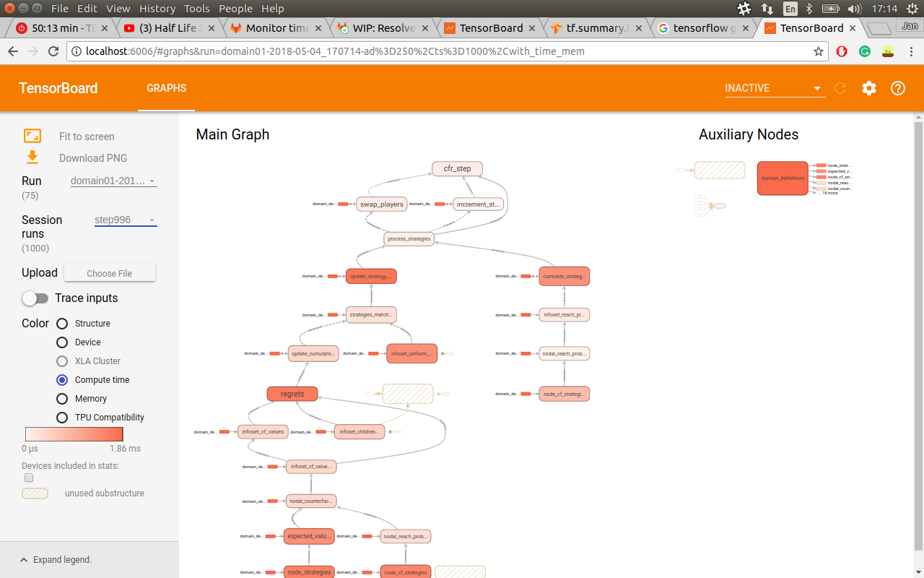Click the Bluetooth tray icon
The image size is (924, 578).
tap(810, 9)
